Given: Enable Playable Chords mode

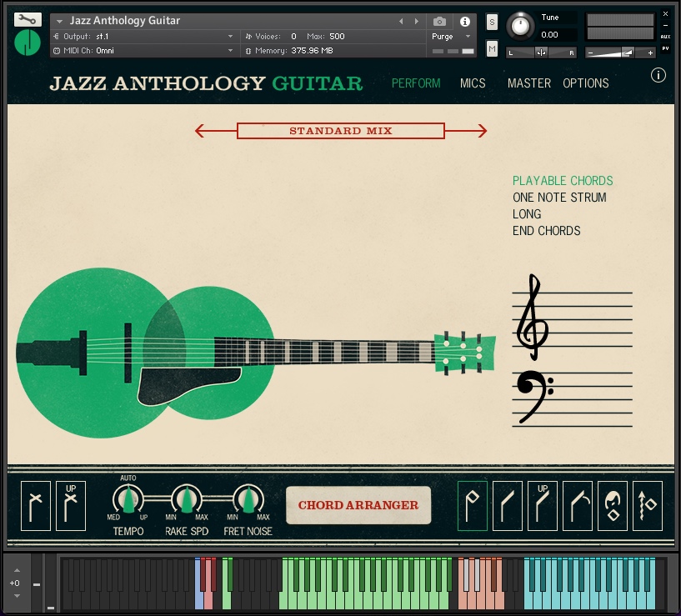Looking at the screenshot, I should click(x=563, y=181).
